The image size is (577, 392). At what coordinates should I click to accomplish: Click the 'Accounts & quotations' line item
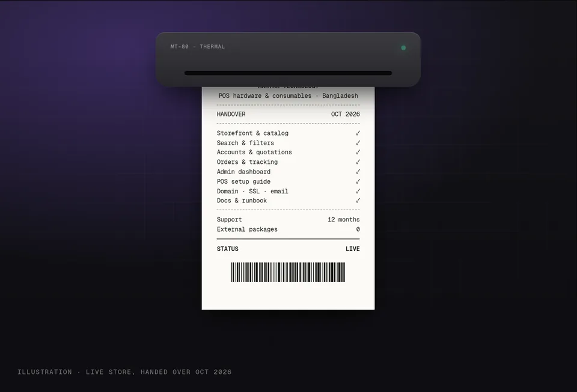click(254, 152)
